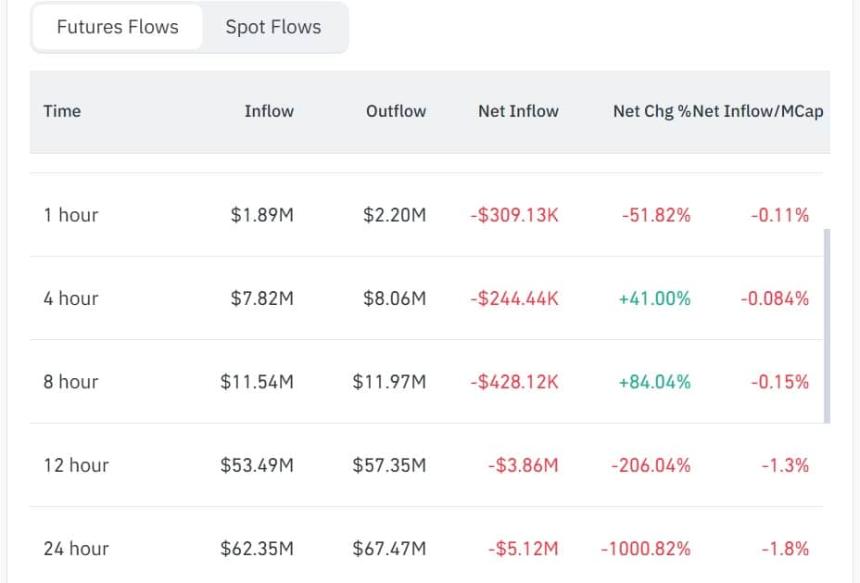860x583 pixels.
Task: Click the -$309.13K net inflow value
Action: tap(514, 215)
